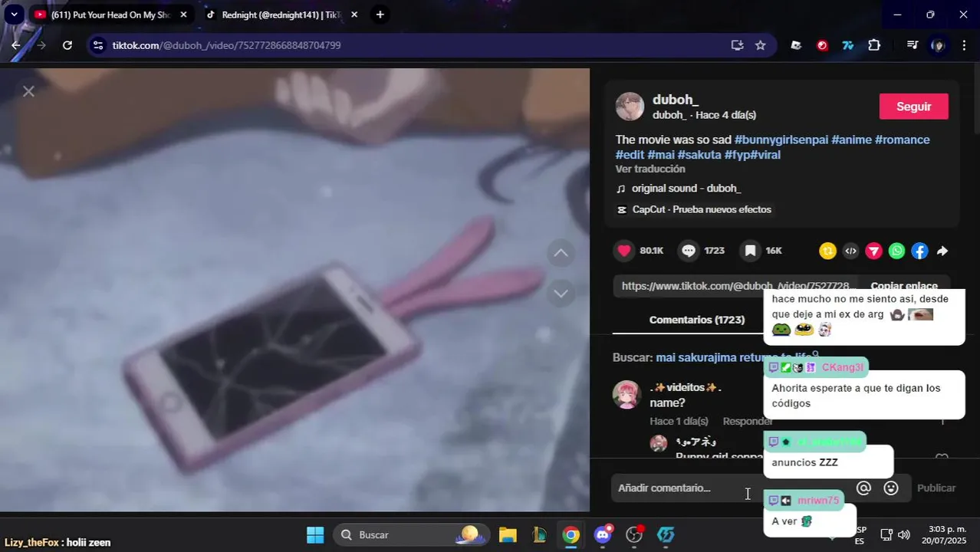This screenshot has width=980, height=552.
Task: Click the taskbar Buscar search box
Action: coord(411,534)
